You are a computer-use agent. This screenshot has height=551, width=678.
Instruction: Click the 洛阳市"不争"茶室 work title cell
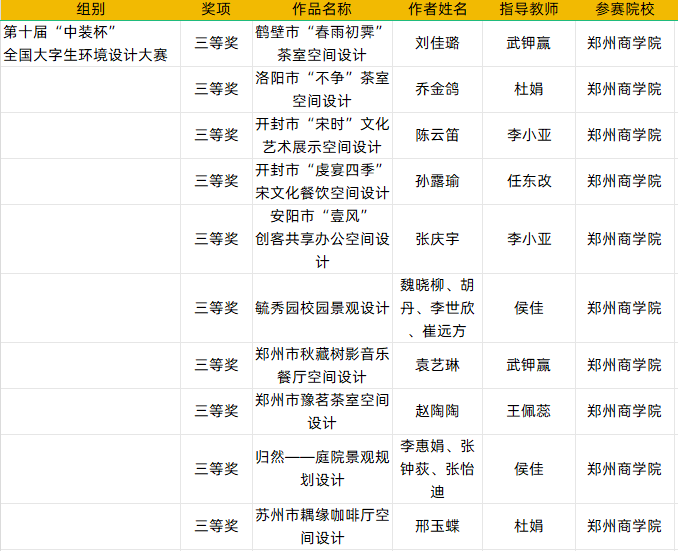coord(321,89)
